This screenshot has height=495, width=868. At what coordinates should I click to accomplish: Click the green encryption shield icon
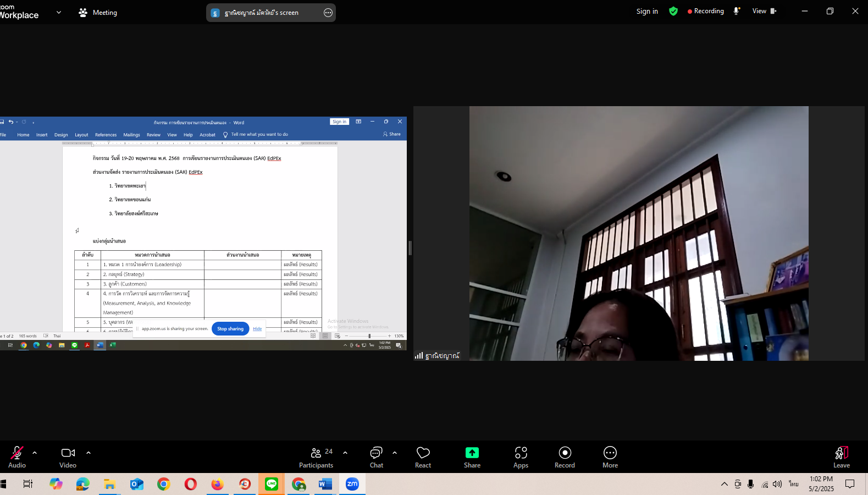(x=673, y=11)
